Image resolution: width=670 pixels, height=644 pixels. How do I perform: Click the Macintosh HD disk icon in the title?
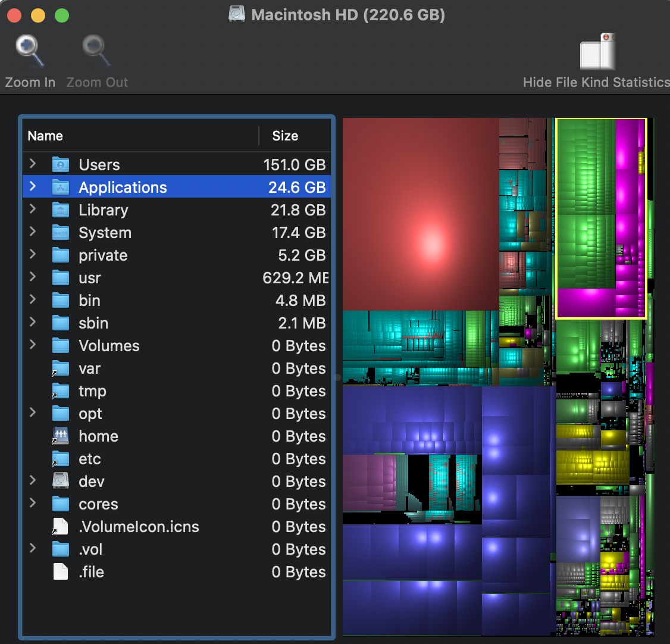[237, 14]
